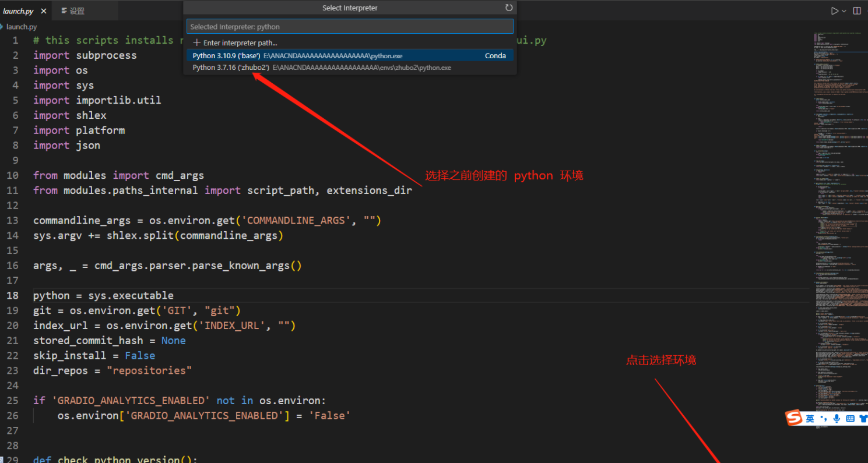The height and width of the screenshot is (463, 868).
Task: Activate IME voice input microphone
Action: pos(837,419)
